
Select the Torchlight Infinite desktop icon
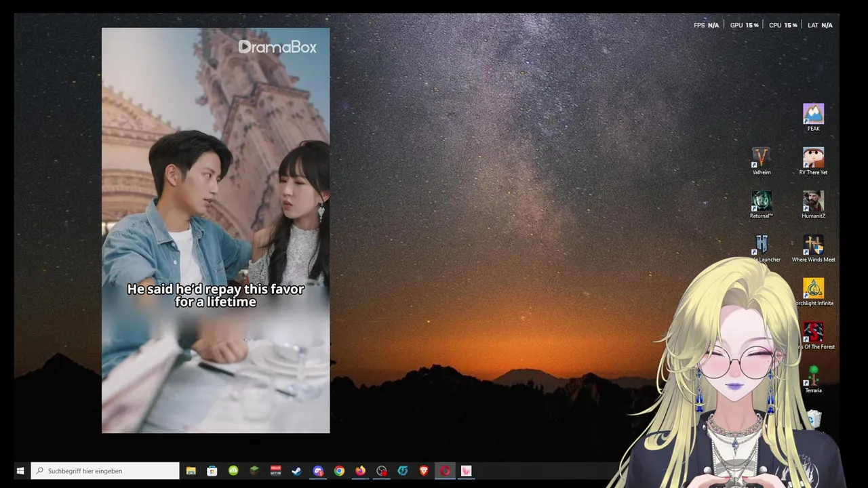(813, 292)
